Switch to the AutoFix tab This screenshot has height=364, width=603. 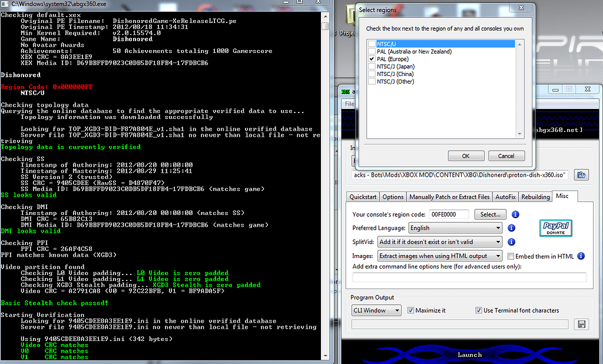coord(505,197)
